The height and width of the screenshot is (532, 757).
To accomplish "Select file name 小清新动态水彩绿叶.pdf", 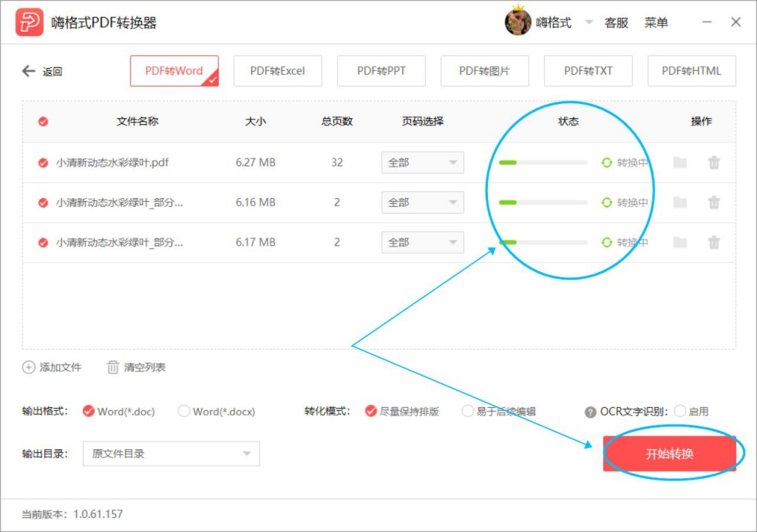I will [x=112, y=163].
